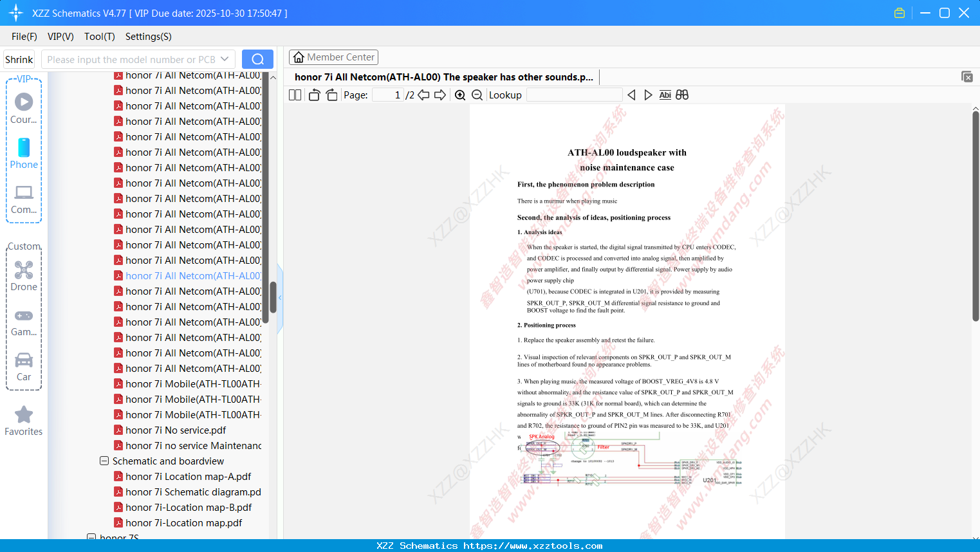Click the document viewer vertical scrollbar
Screen dimensions: 980x552
click(975, 216)
